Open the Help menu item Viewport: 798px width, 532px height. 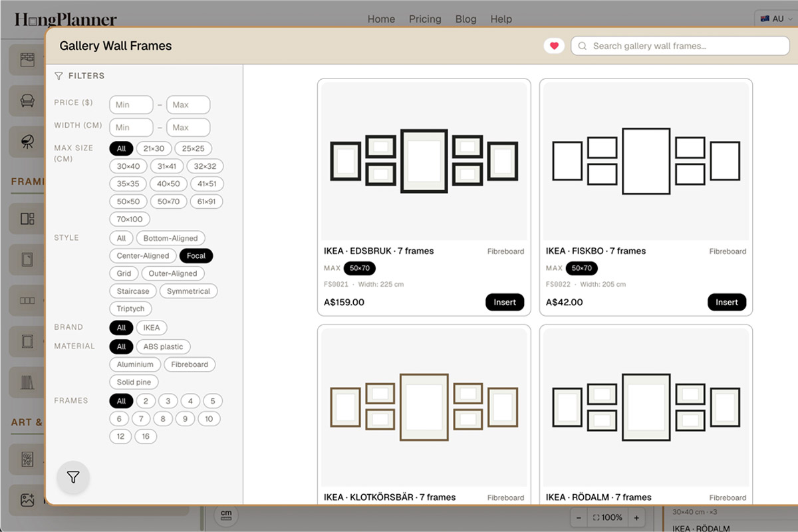coord(501,19)
